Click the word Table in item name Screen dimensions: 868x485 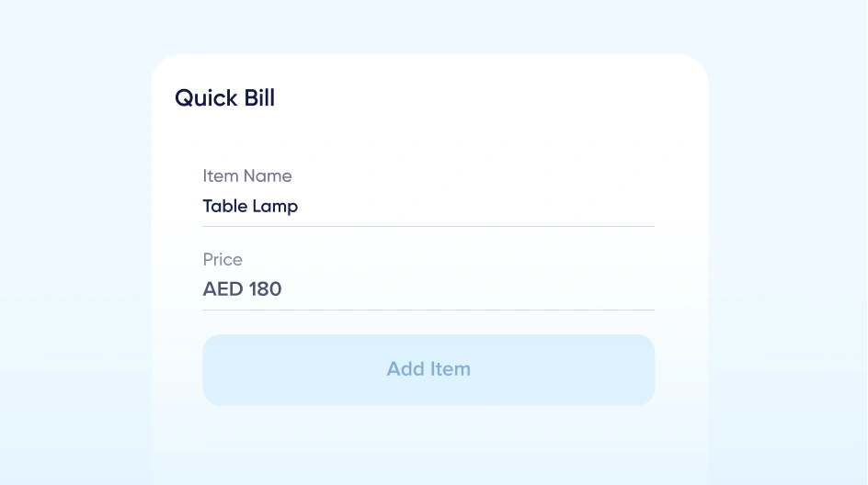click(225, 207)
